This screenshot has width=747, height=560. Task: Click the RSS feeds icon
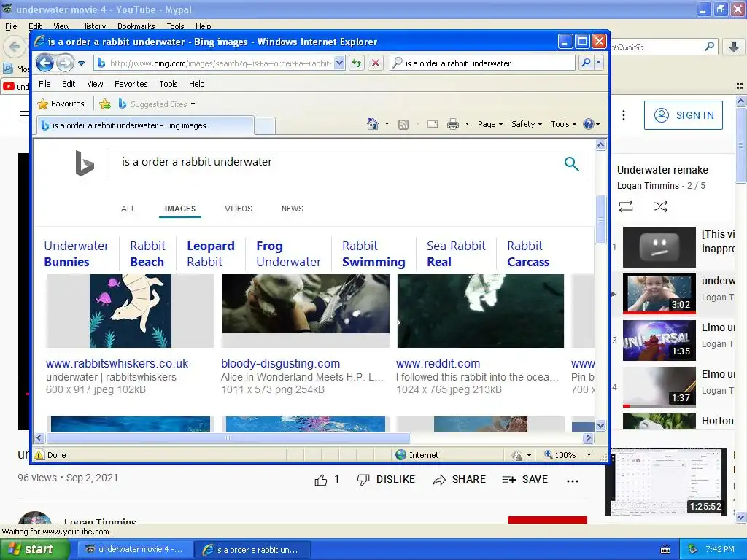pyautogui.click(x=403, y=124)
